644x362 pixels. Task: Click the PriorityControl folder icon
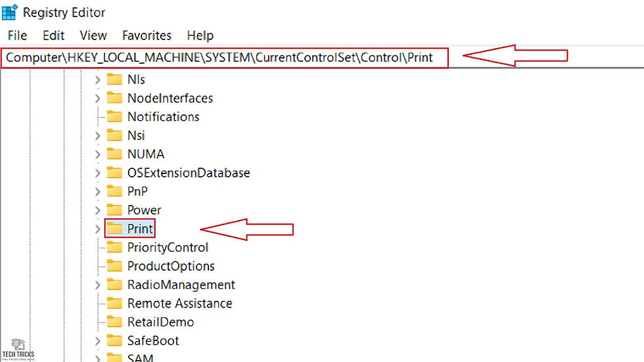tap(114, 247)
